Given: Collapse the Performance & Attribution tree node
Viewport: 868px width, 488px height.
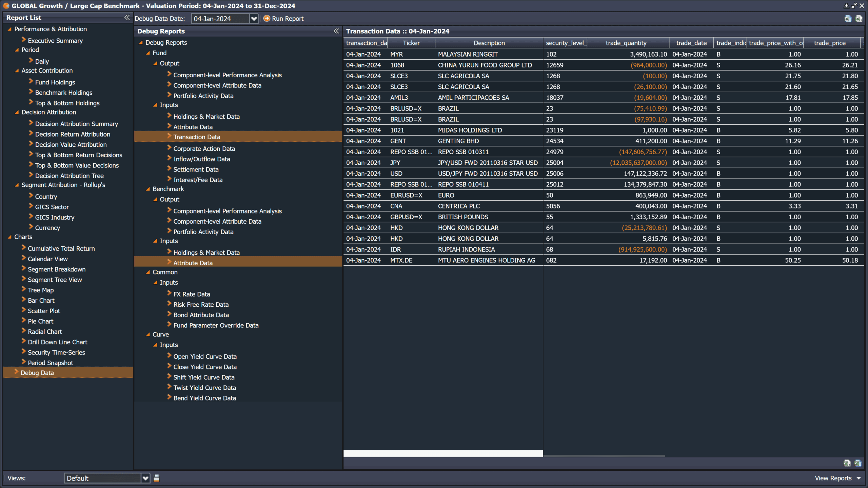Looking at the screenshot, I should tap(9, 29).
